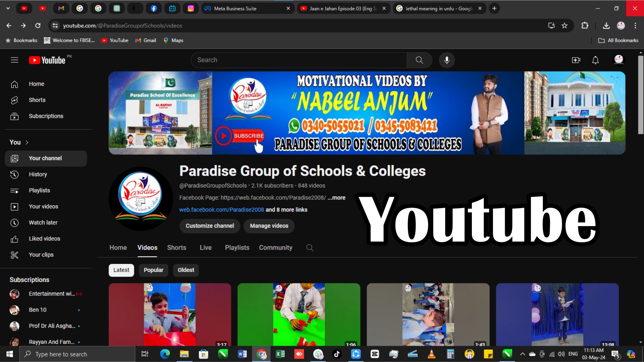Switch to the Community tab
The image size is (644, 362).
tap(275, 247)
